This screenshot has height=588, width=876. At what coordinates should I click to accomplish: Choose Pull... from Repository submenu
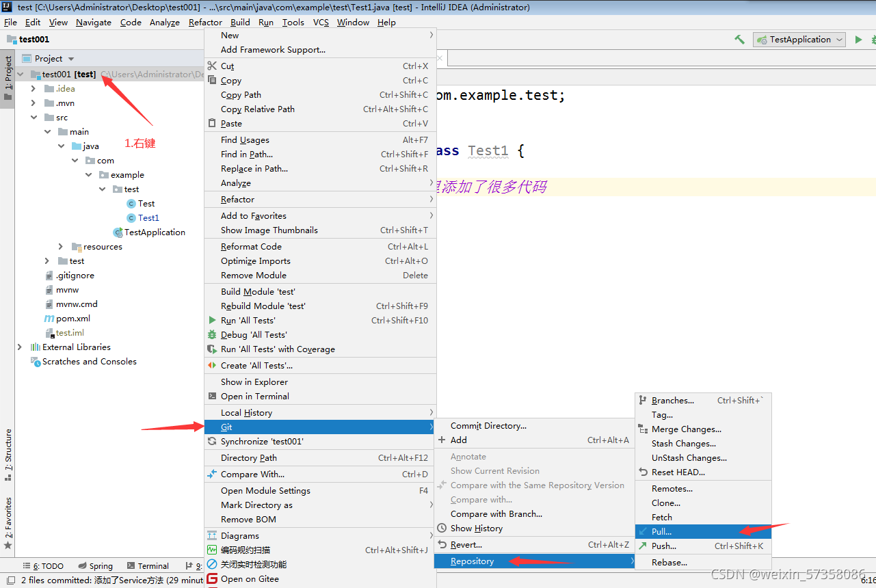click(x=703, y=531)
